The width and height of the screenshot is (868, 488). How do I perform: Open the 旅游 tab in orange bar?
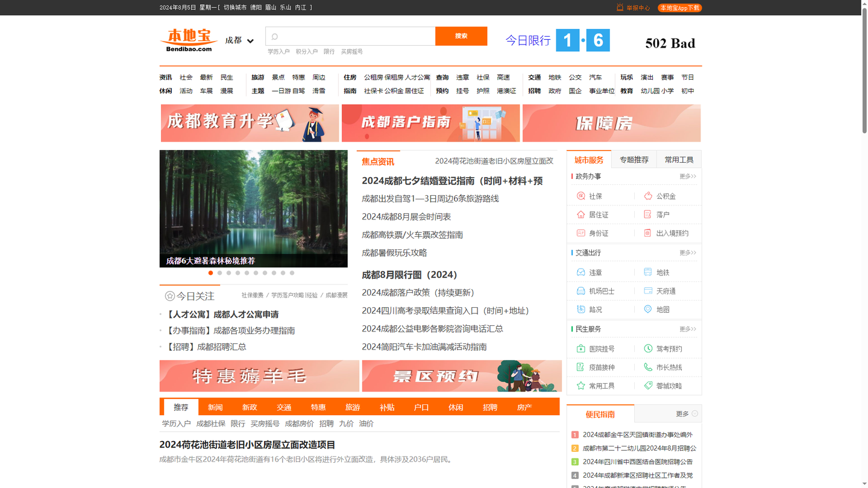pyautogui.click(x=353, y=407)
